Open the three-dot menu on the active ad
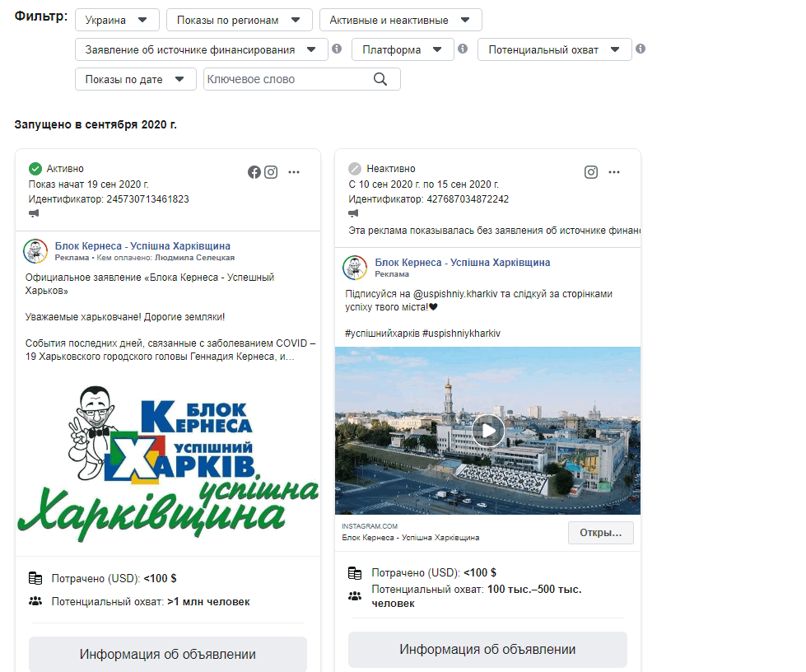 [294, 172]
